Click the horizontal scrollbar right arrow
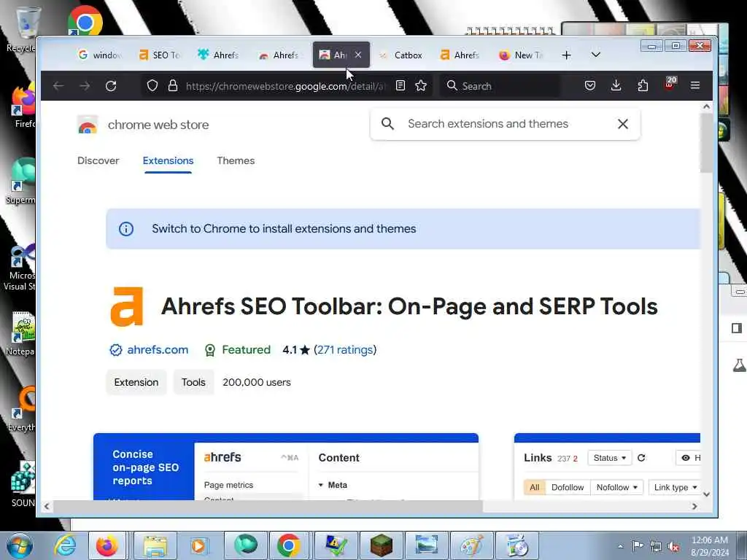This screenshot has height=560, width=747. click(x=694, y=507)
